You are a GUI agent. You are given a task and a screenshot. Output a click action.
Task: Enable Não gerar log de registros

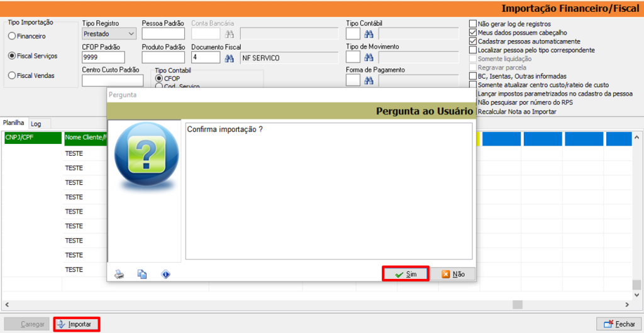coord(473,25)
